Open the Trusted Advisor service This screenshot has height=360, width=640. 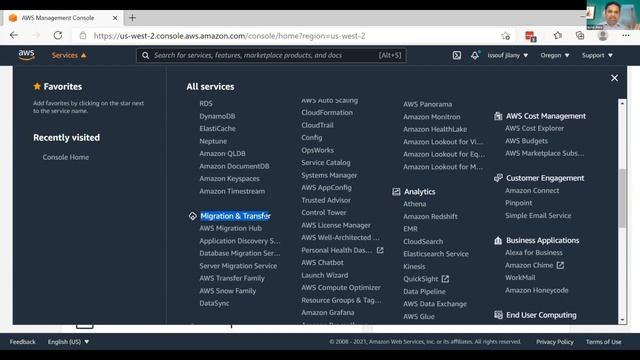pyautogui.click(x=326, y=200)
